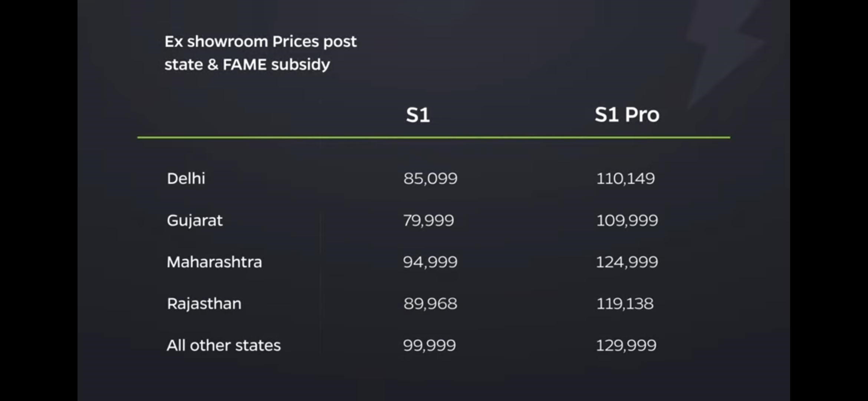The image size is (868, 401).
Task: Click Delhi S1 price 85,099
Action: tap(430, 179)
